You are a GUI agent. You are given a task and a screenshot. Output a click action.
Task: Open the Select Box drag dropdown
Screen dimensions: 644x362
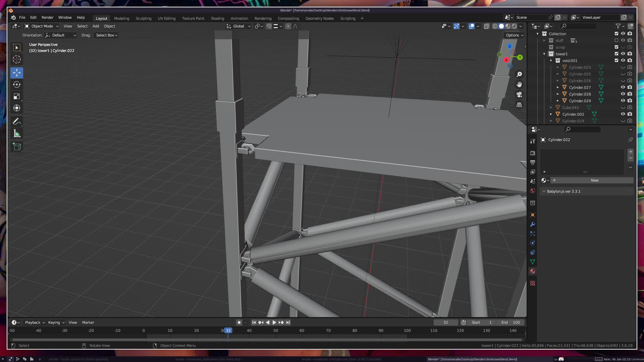tap(107, 35)
